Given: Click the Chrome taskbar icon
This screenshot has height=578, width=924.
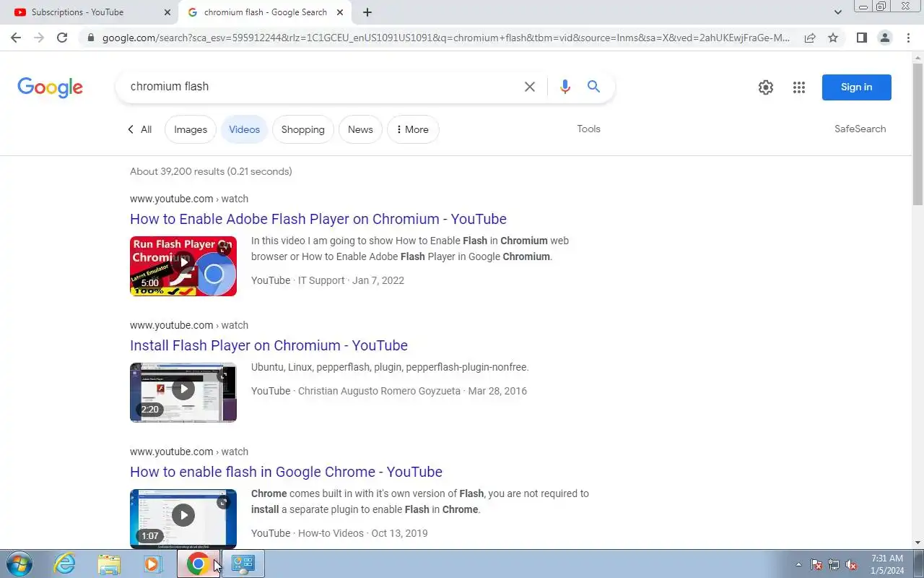Looking at the screenshot, I should point(198,564).
